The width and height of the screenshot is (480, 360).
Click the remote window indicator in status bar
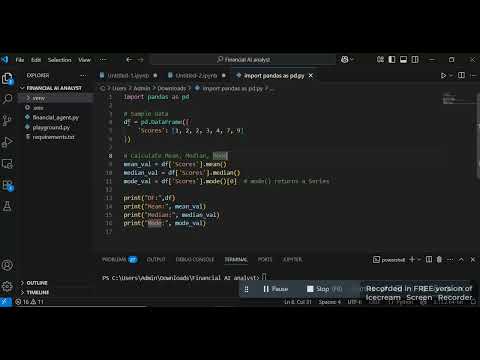[x=6, y=302]
